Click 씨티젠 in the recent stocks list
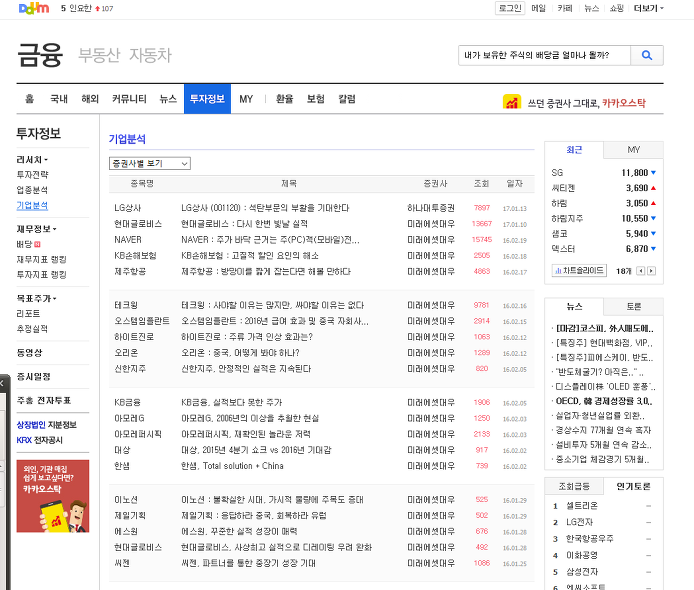 [x=563, y=188]
